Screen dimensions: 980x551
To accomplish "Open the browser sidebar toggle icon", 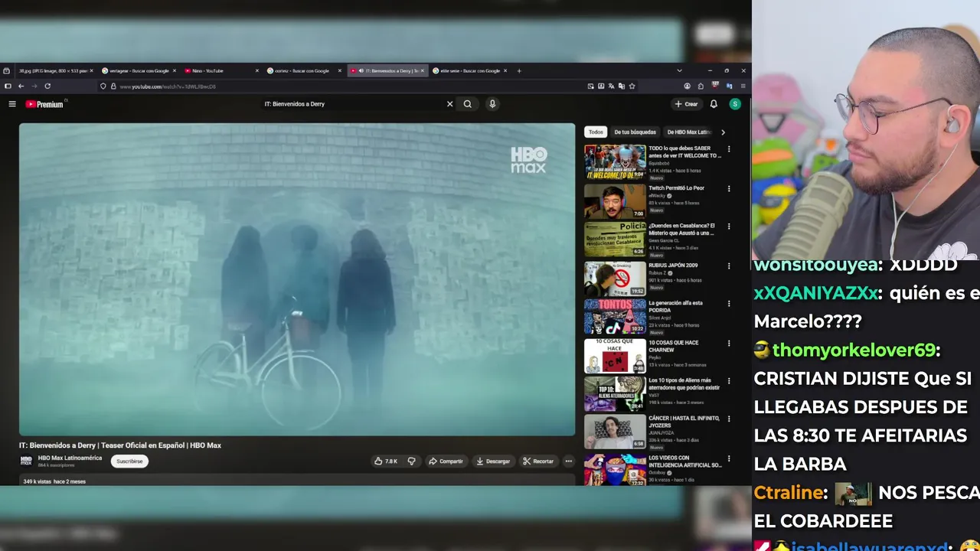I will (x=8, y=86).
